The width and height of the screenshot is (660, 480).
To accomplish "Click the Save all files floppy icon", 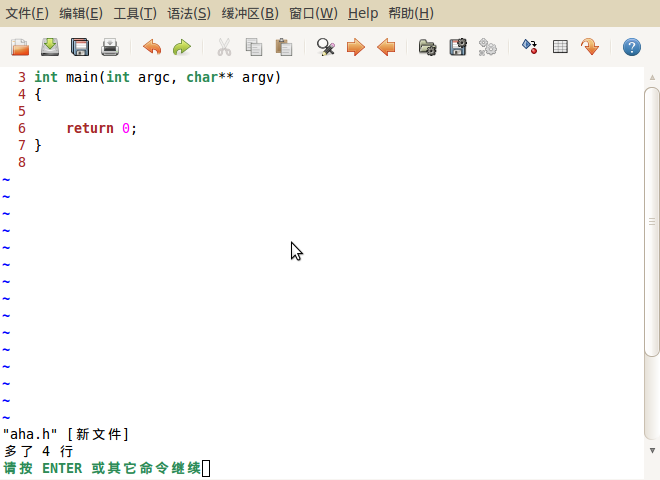I will 80,47.
